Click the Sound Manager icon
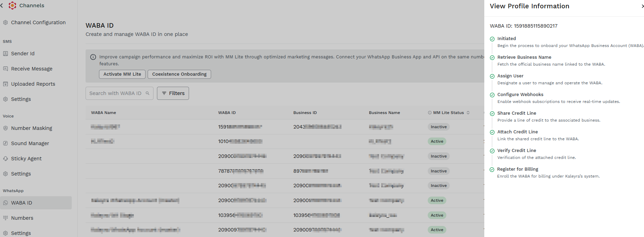Viewport: 644px width, 237px height. coord(6,143)
